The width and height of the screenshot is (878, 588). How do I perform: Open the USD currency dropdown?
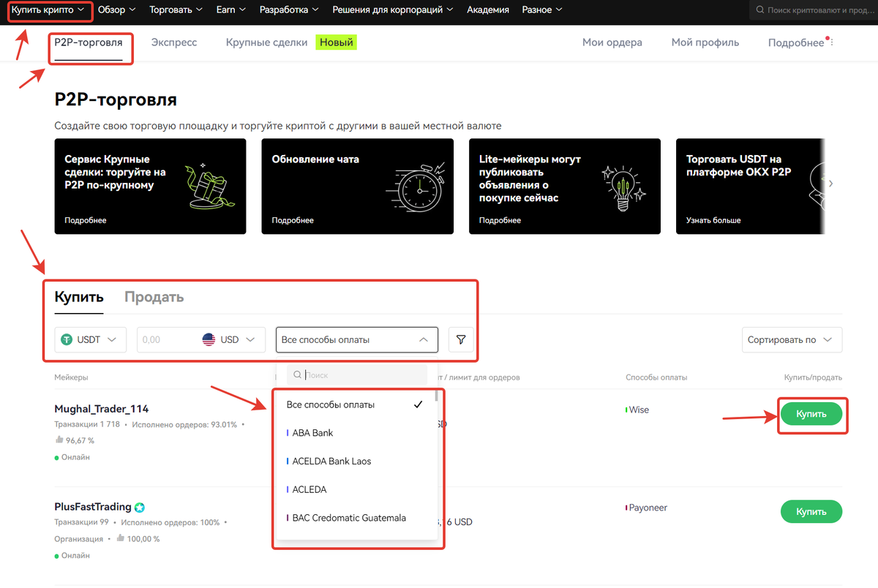click(230, 339)
